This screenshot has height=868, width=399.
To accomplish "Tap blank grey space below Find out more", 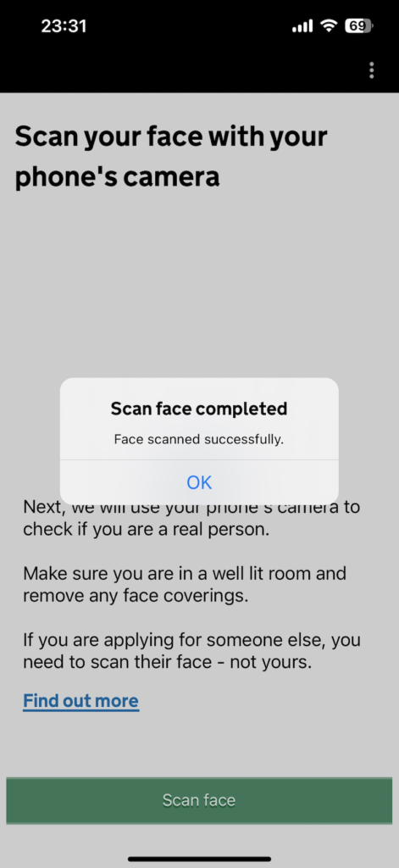I will [x=199, y=744].
